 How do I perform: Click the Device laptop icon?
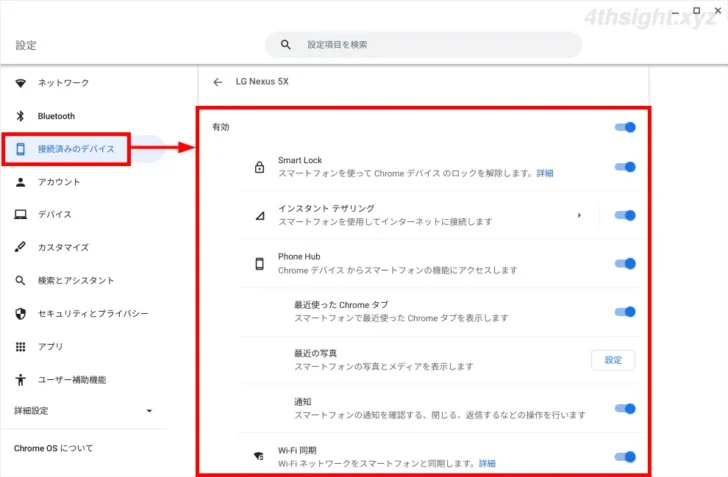pos(20,215)
